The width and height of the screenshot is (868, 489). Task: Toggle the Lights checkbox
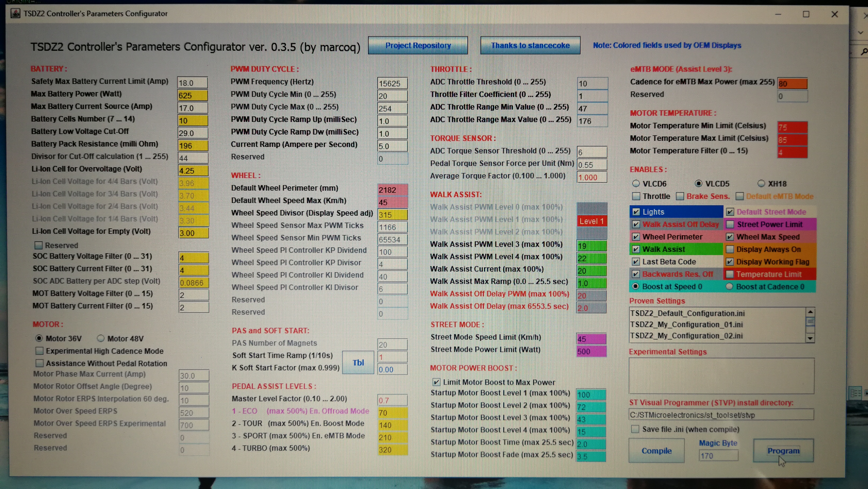636,212
